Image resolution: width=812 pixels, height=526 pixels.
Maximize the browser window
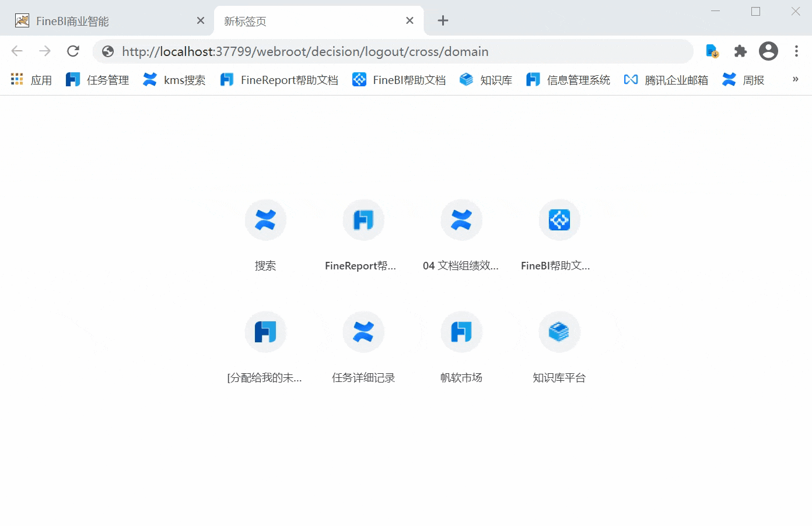(x=755, y=11)
